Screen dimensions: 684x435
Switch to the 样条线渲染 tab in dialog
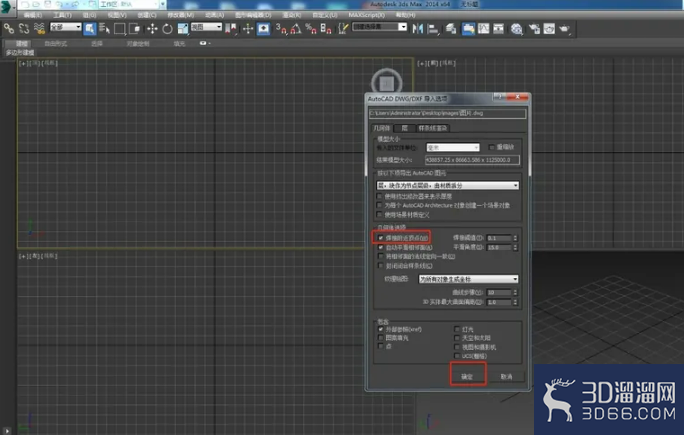point(432,128)
